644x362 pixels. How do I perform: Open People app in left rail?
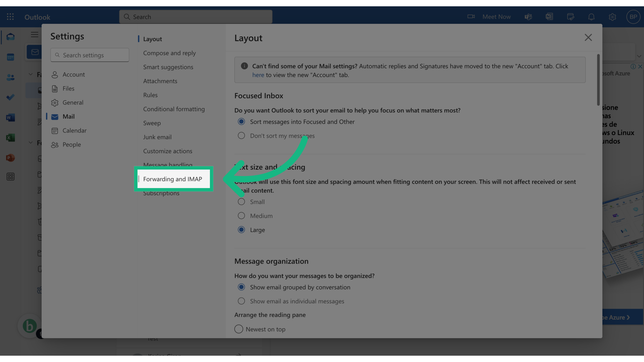click(x=10, y=77)
